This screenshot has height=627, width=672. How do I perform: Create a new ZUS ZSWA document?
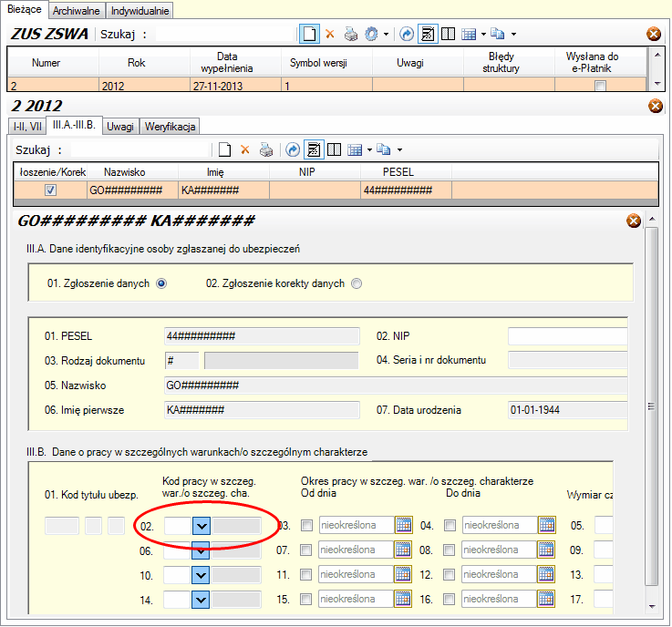point(309,34)
